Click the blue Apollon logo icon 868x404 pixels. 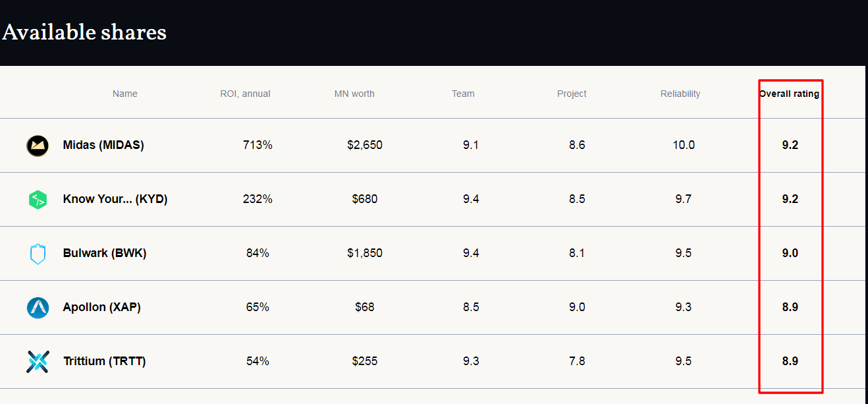click(x=38, y=308)
